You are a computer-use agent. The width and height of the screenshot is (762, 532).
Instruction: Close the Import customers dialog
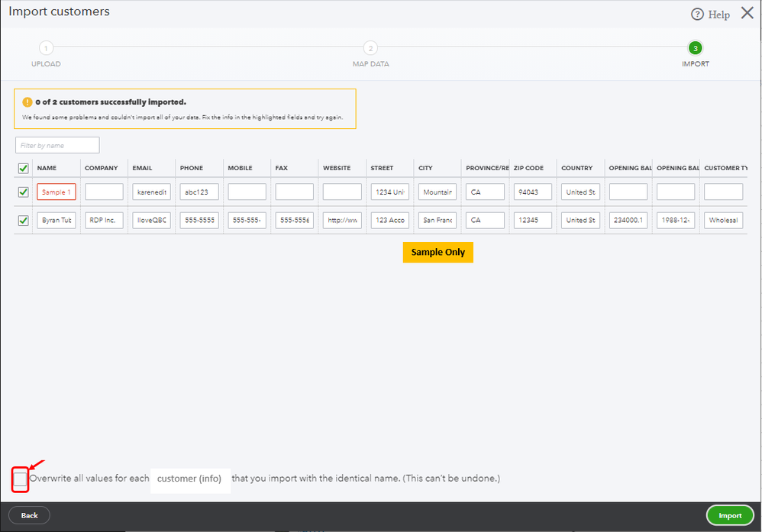747,13
